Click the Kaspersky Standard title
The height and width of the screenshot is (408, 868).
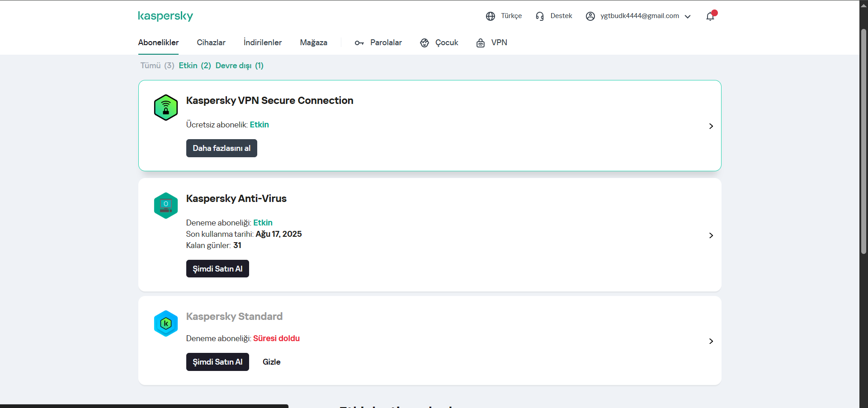coord(234,316)
